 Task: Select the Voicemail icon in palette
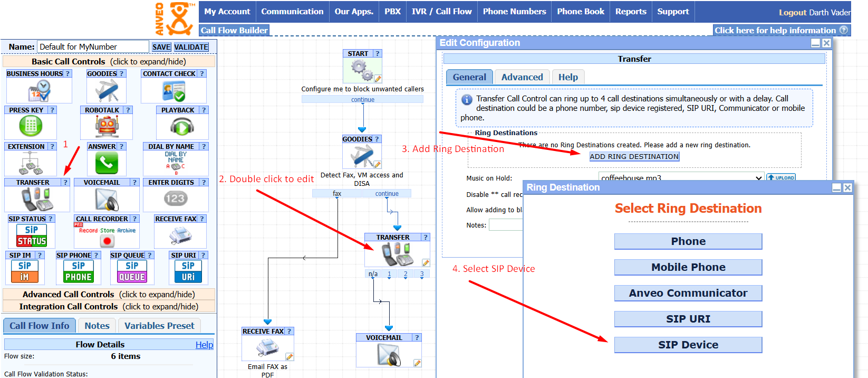[x=107, y=200]
